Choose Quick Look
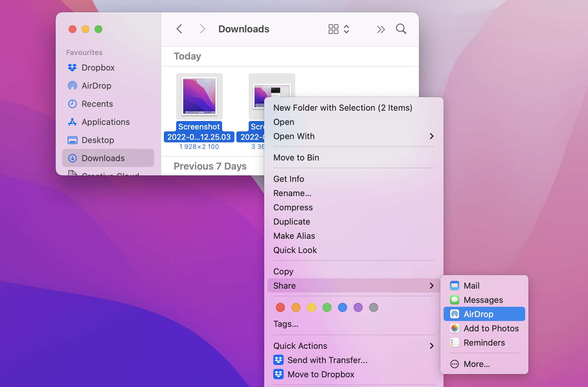Image resolution: width=588 pixels, height=387 pixels. click(x=354, y=250)
